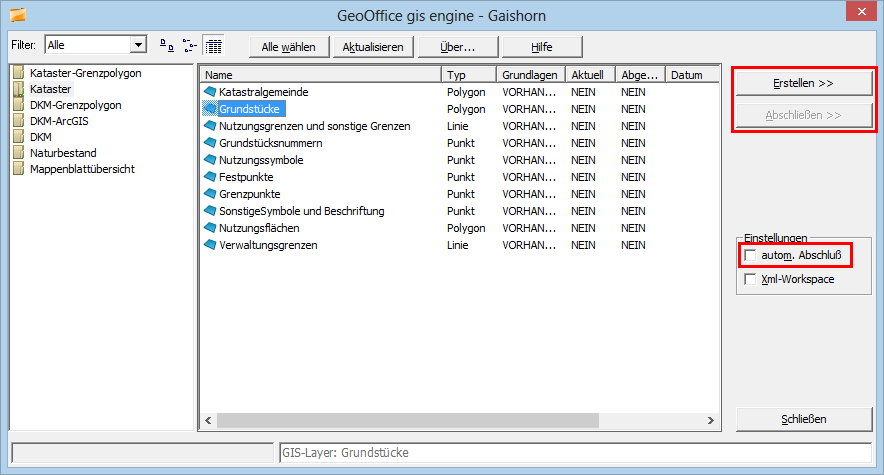884x475 pixels.
Task: Click the Mappenblattübersicht folder icon
Action: click(x=19, y=168)
